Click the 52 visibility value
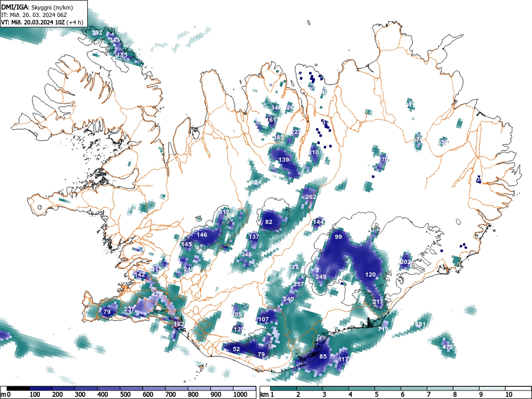 point(237,349)
